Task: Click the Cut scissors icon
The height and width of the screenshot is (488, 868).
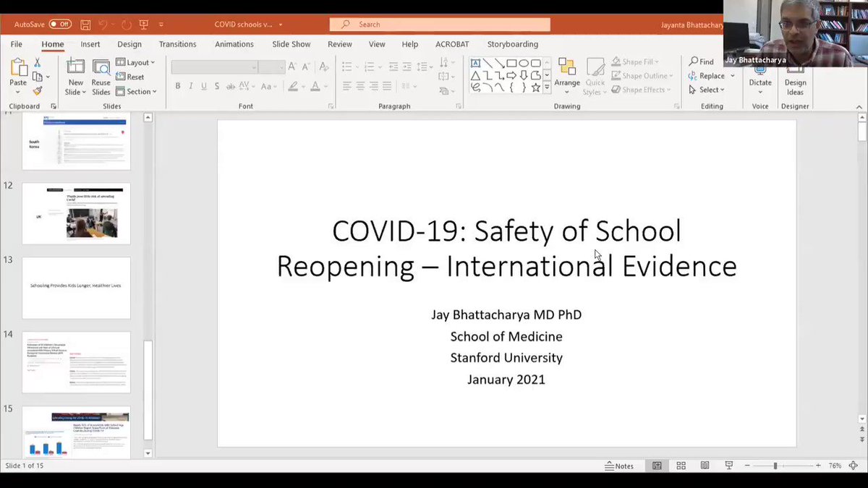Action: pyautogui.click(x=38, y=63)
